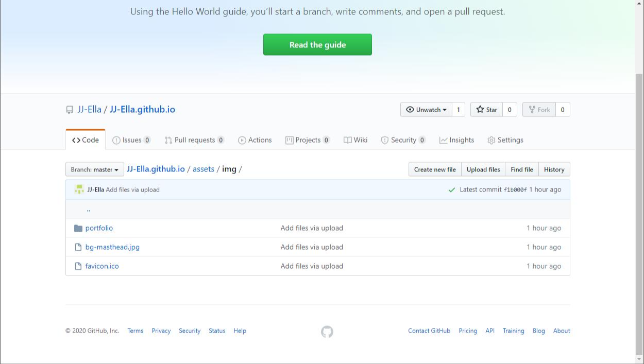Open commit message in favicon.ico row
The image size is (644, 364).
[x=312, y=266]
